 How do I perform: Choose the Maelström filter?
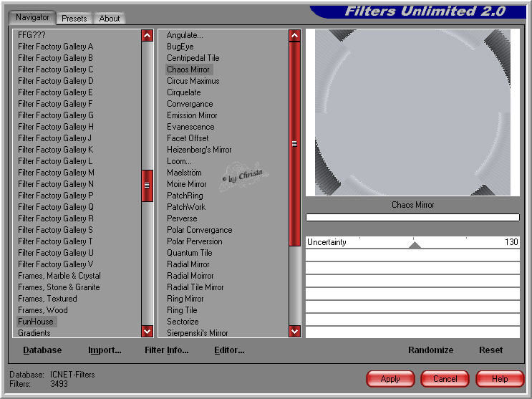coord(184,173)
